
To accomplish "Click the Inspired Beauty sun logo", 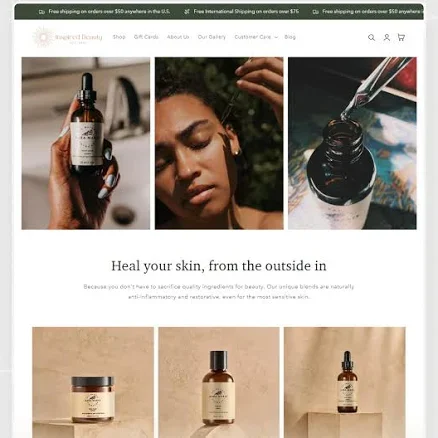I will pyautogui.click(x=43, y=37).
